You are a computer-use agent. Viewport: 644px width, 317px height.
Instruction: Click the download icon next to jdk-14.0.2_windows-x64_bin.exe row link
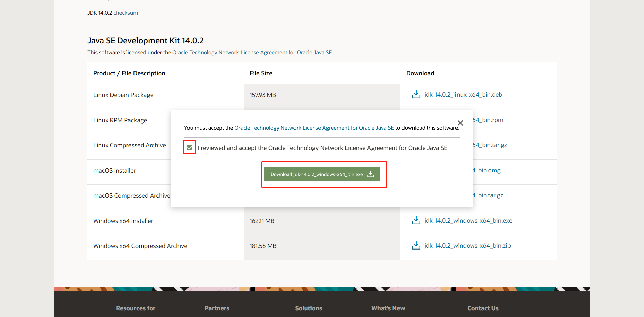[416, 220]
